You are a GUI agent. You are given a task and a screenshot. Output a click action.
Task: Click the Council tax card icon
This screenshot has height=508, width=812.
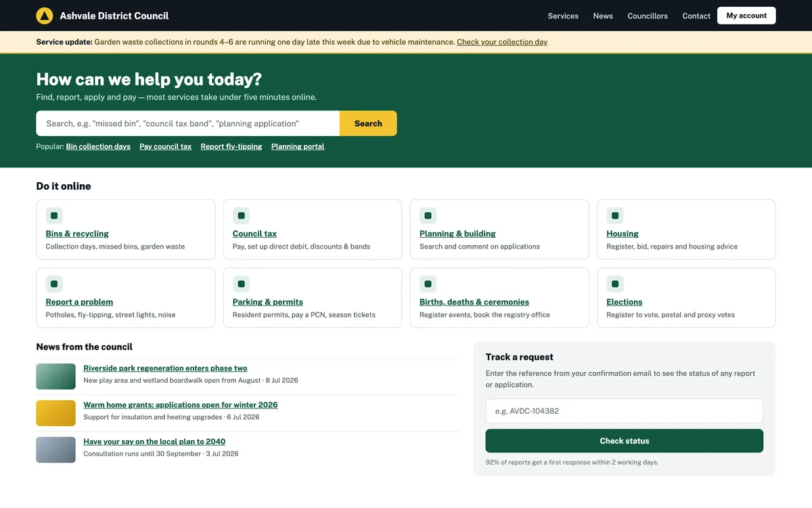[x=241, y=216]
